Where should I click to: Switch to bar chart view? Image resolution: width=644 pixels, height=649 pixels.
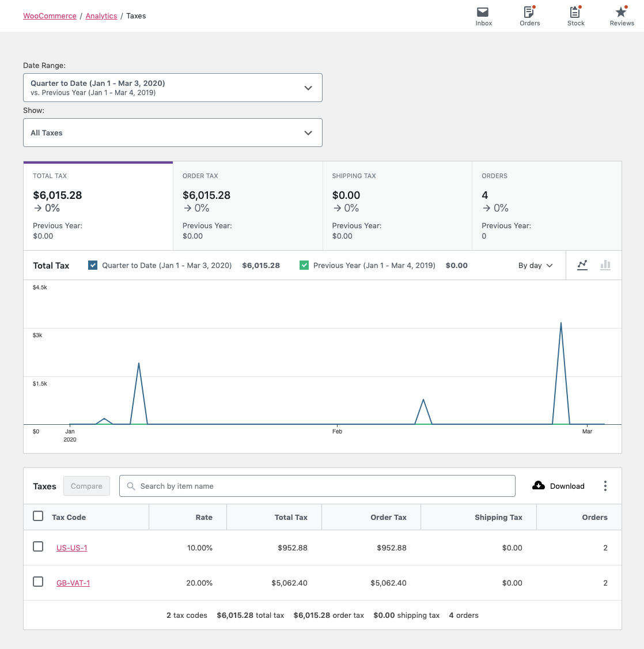(605, 265)
